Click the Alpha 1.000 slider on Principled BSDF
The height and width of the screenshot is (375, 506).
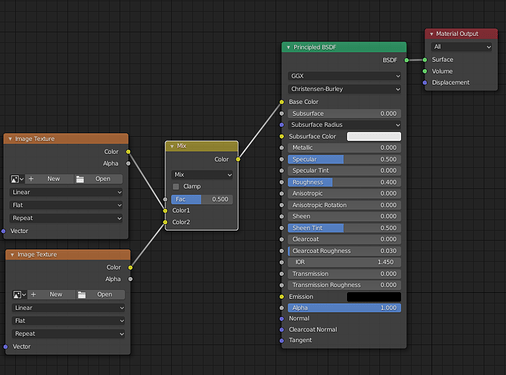pos(344,308)
